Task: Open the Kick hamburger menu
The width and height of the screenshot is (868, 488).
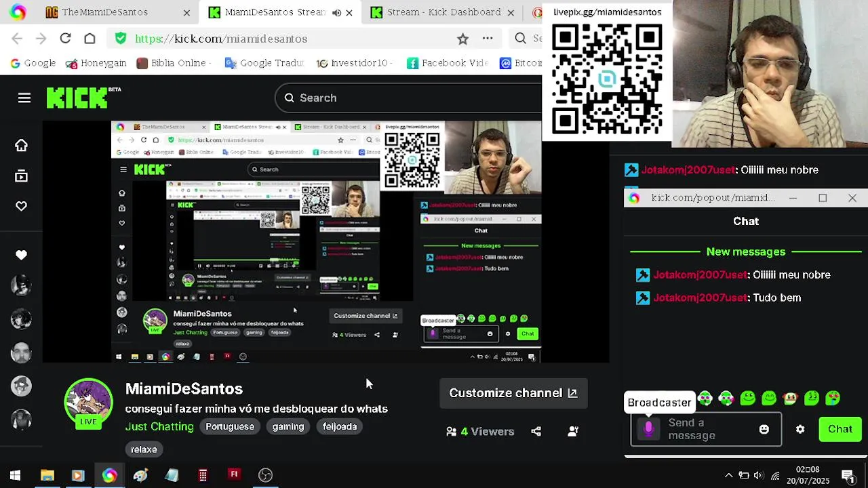Action: [x=24, y=98]
